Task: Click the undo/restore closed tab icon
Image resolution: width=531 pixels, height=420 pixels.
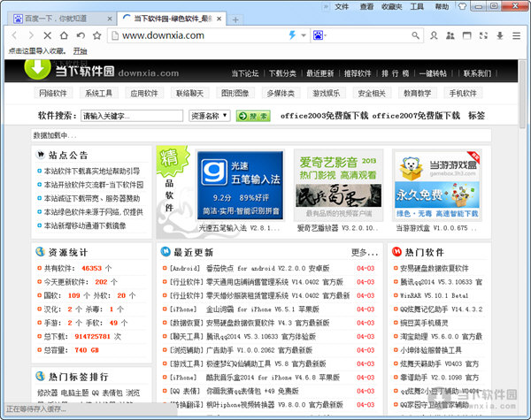Action: [x=81, y=35]
